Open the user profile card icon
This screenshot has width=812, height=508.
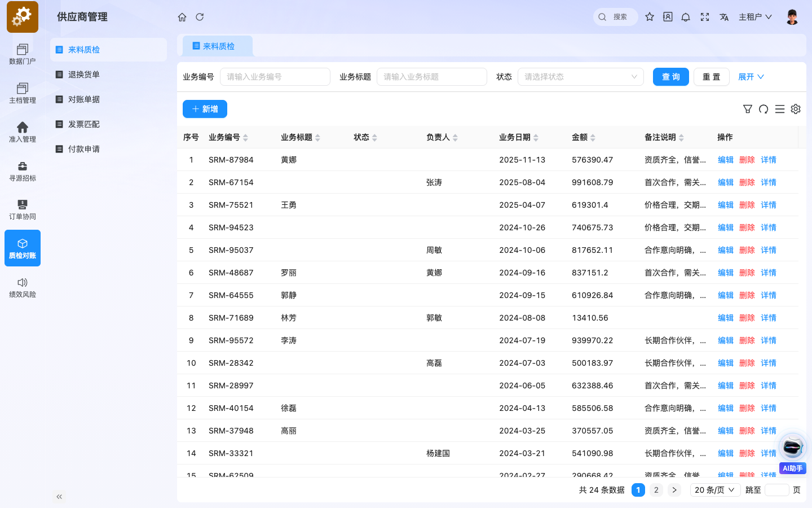(x=668, y=17)
